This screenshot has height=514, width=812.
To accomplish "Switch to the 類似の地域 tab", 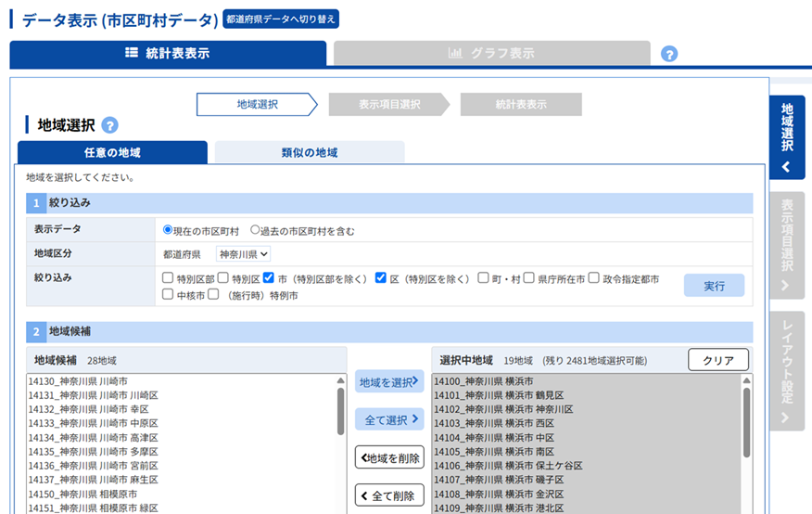I will click(310, 153).
